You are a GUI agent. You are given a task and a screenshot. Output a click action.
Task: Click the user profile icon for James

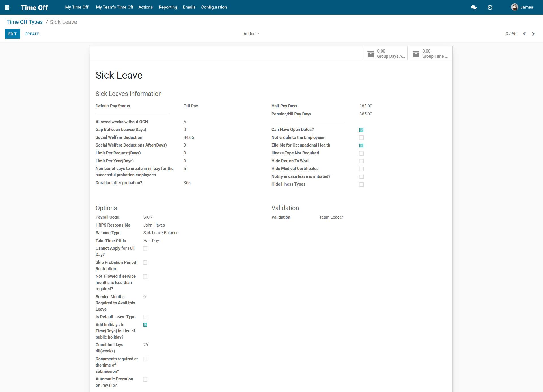click(515, 7)
